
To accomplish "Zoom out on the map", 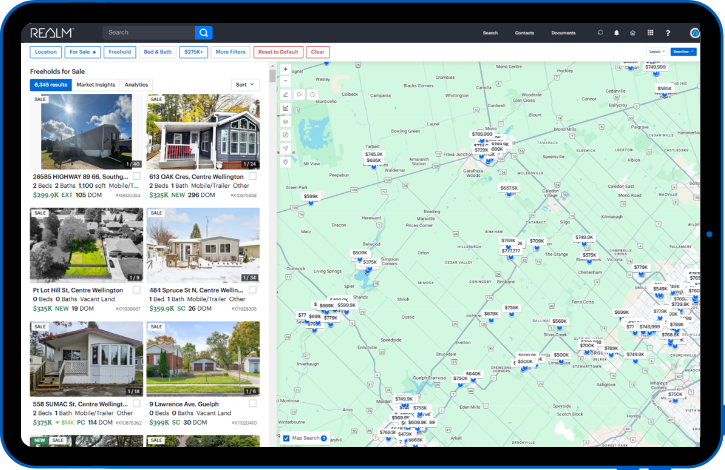I will (286, 82).
